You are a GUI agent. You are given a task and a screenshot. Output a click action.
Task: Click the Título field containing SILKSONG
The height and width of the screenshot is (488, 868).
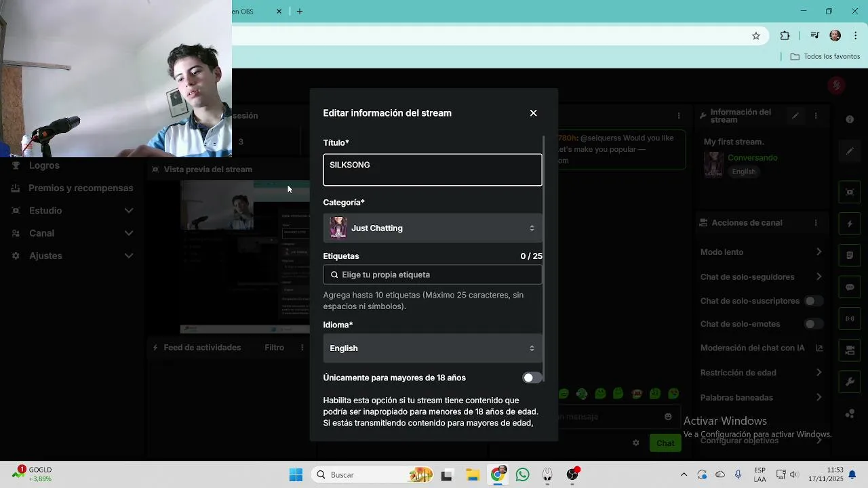[x=433, y=169]
